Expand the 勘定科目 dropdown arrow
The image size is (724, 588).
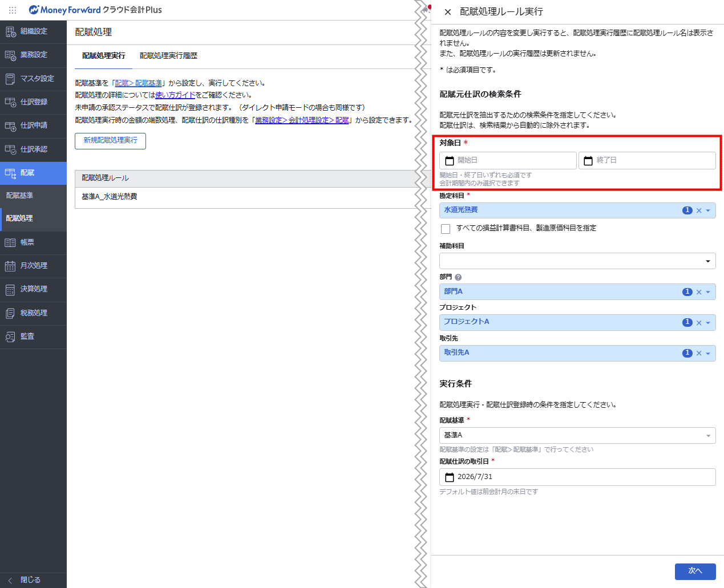click(708, 210)
